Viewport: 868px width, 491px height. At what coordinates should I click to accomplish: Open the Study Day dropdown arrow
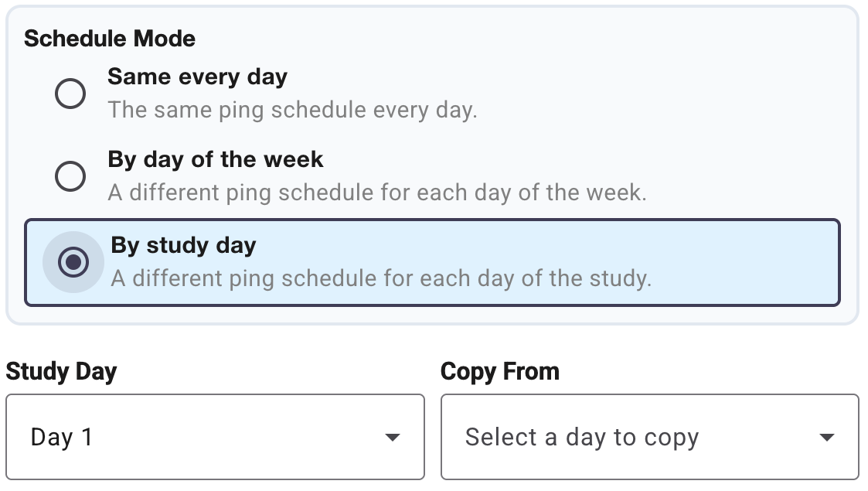[393, 438]
